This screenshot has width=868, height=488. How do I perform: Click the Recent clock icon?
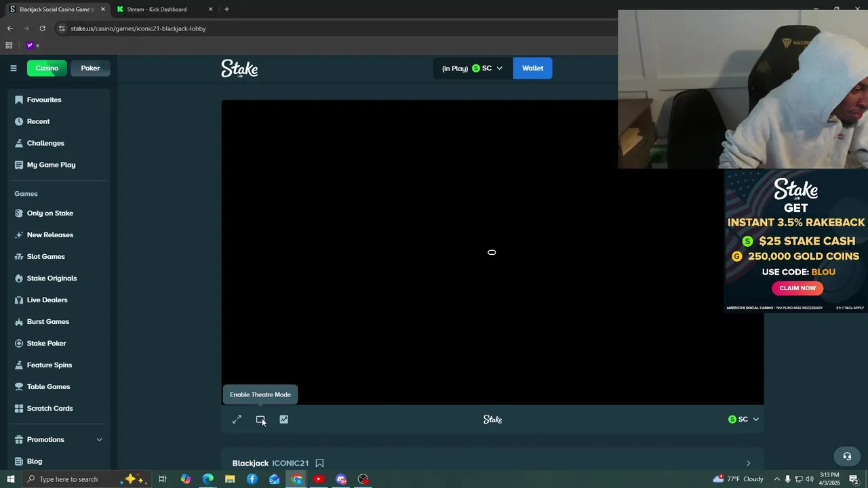click(x=19, y=121)
